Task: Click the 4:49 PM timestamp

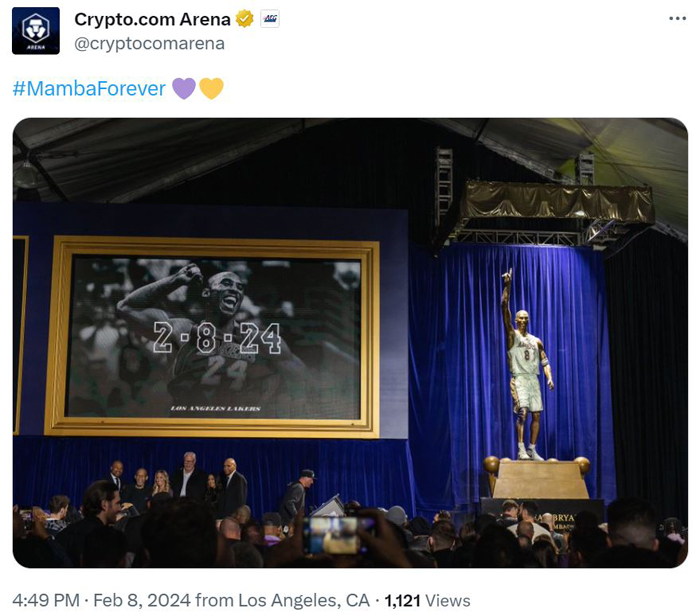Action: (46, 600)
